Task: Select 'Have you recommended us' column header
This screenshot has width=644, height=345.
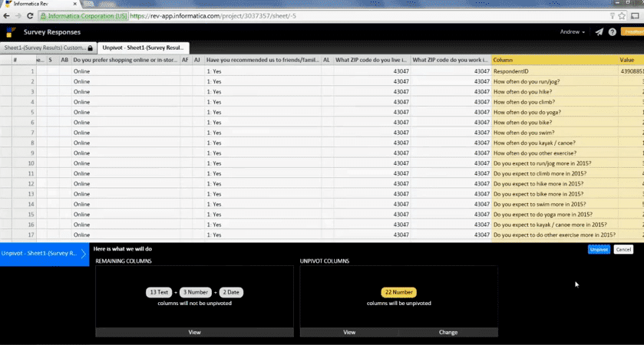Action: pos(263,60)
